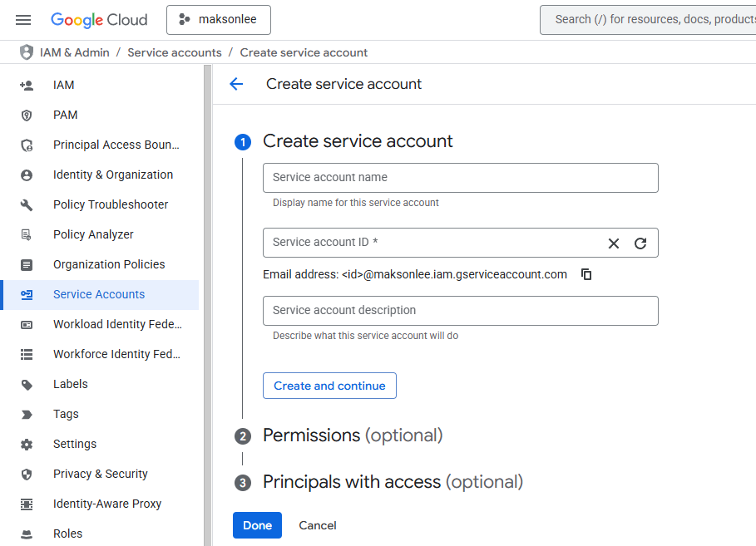Viewport: 756px width, 546px height.
Task: Click the Google Cloud logo
Action: [x=99, y=20]
